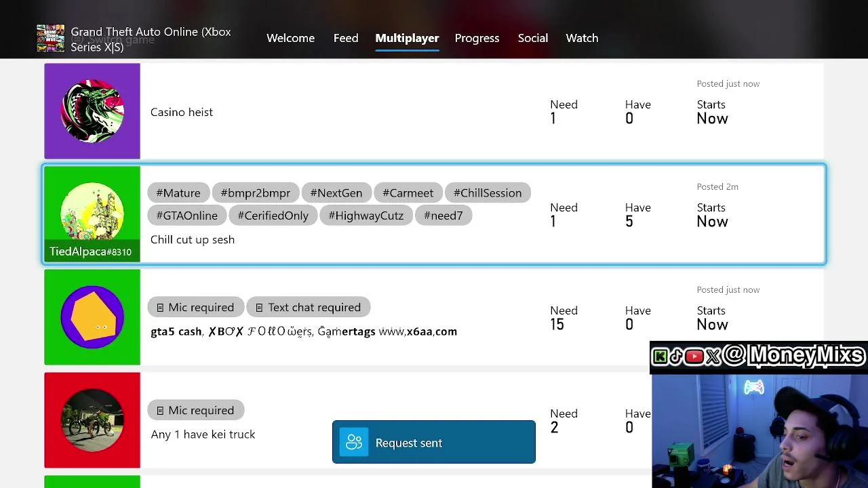Select the #Carmeet tag
The image size is (868, 488).
pyautogui.click(x=408, y=193)
